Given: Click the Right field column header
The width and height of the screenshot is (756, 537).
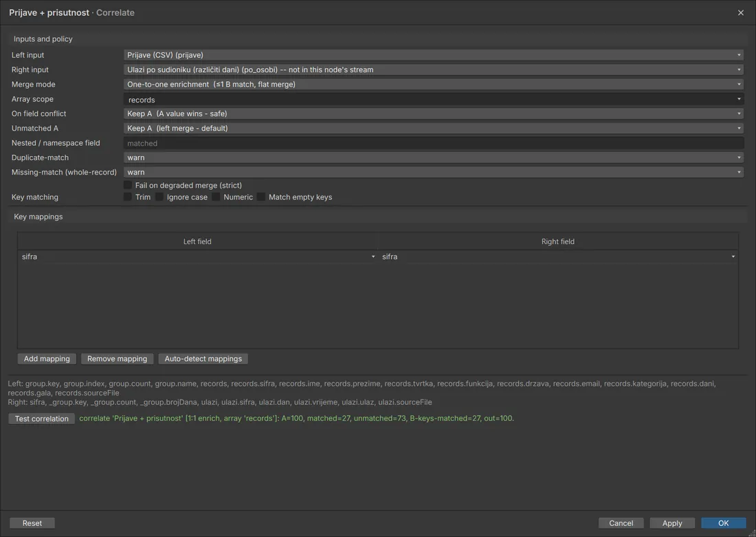Looking at the screenshot, I should point(558,241).
